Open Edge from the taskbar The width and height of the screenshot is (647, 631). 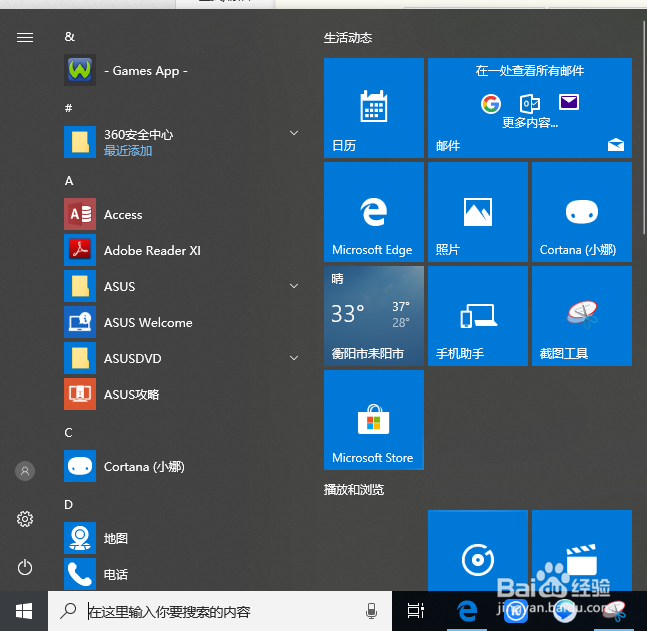tap(467, 611)
